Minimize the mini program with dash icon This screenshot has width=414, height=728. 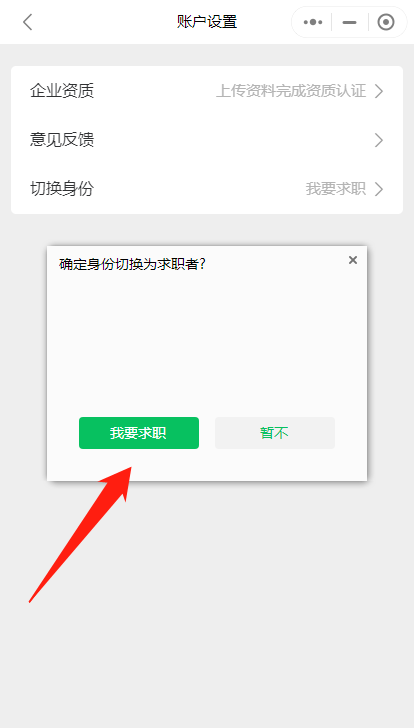[x=349, y=22]
